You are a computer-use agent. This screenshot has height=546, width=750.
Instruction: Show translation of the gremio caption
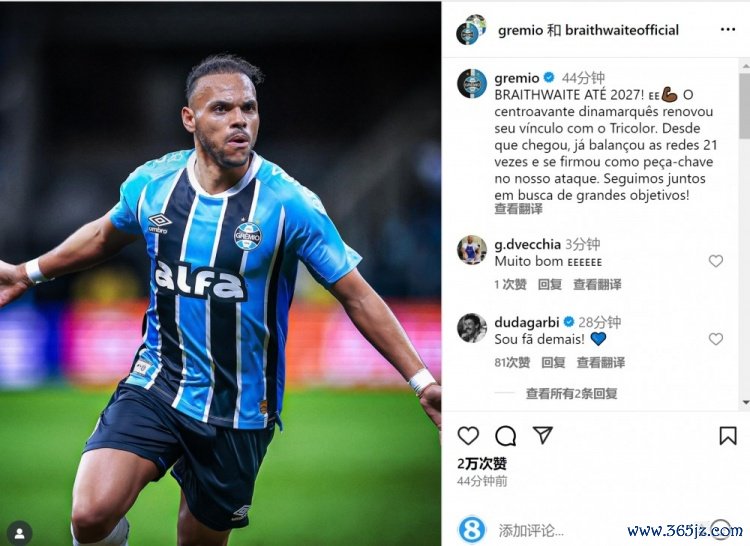518,209
